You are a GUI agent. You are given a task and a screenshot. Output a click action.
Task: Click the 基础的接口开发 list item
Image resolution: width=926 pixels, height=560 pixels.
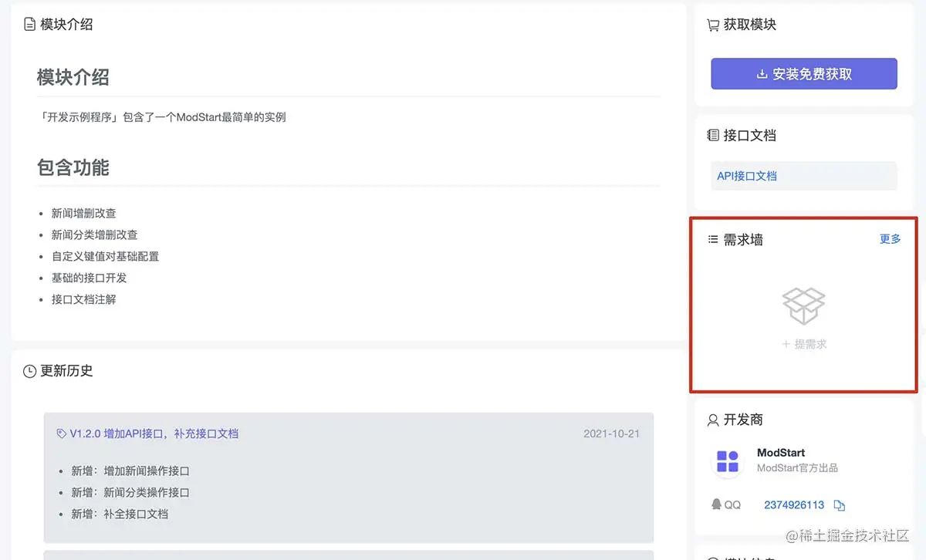point(90,278)
